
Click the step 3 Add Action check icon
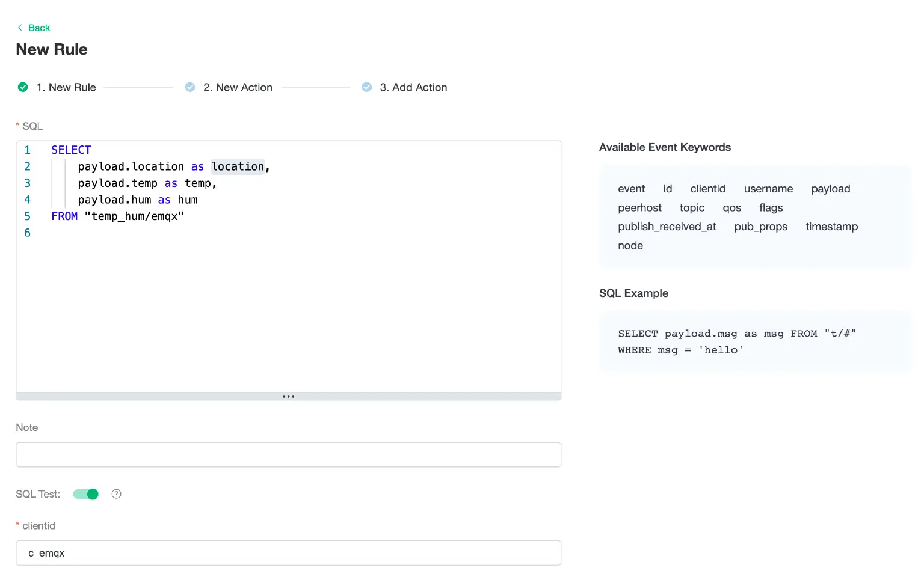(x=366, y=87)
